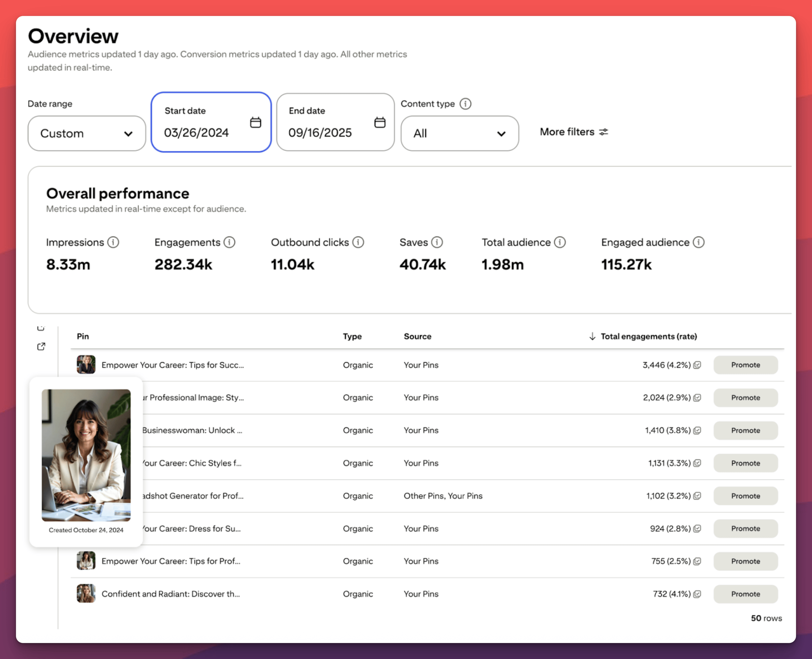
Task: Open the End date calendar icon
Action: pos(380,122)
